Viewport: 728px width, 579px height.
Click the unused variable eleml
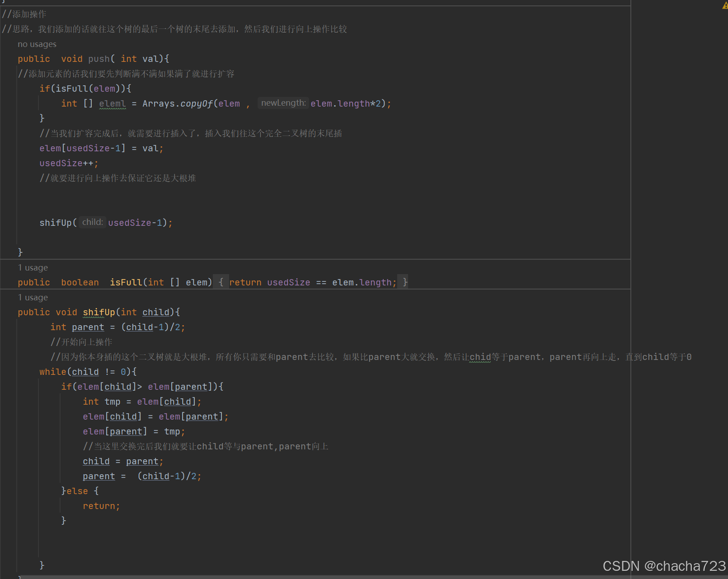tap(113, 103)
